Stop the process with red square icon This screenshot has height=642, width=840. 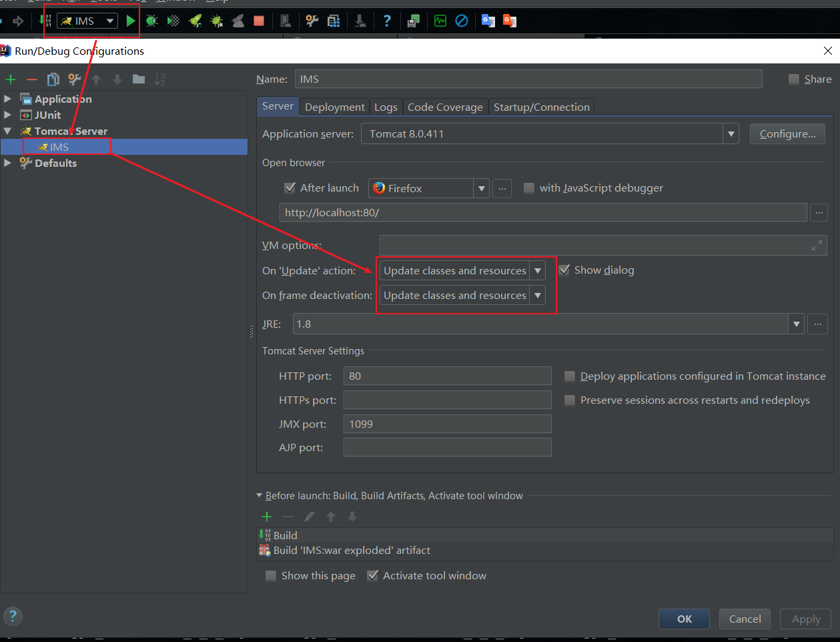[x=259, y=21]
